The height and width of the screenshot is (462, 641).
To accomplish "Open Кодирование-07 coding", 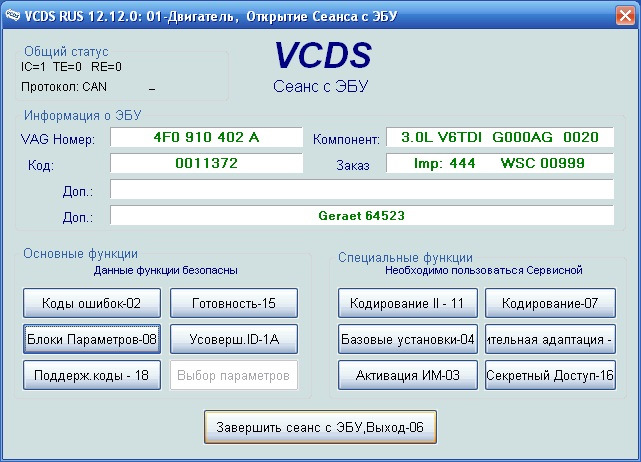I will pyautogui.click(x=550, y=303).
